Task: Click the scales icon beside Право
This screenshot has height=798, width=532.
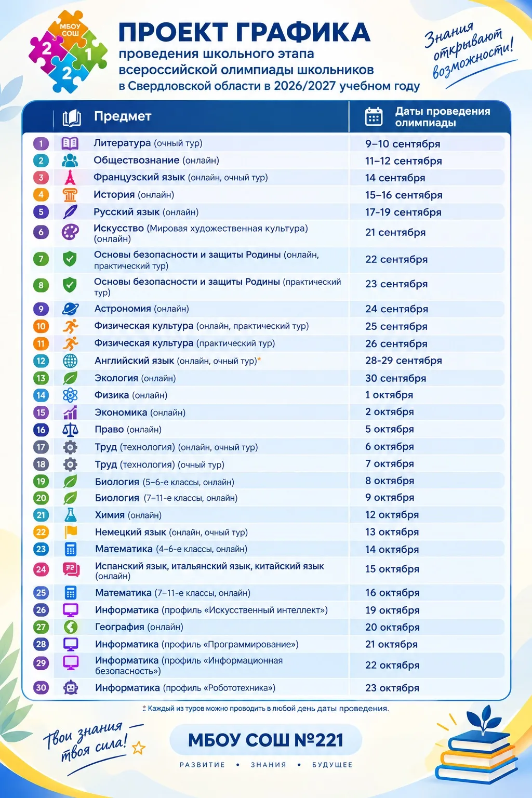Action: point(70,430)
